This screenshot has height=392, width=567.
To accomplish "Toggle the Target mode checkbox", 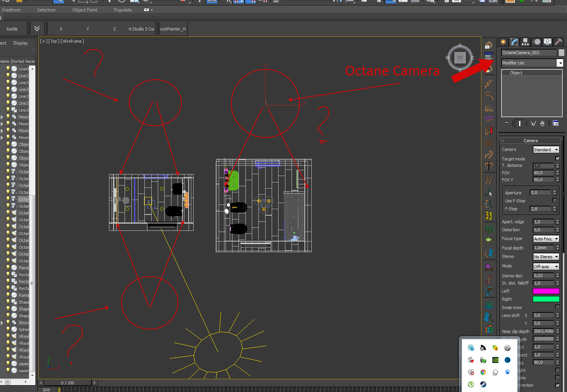I will click(557, 158).
